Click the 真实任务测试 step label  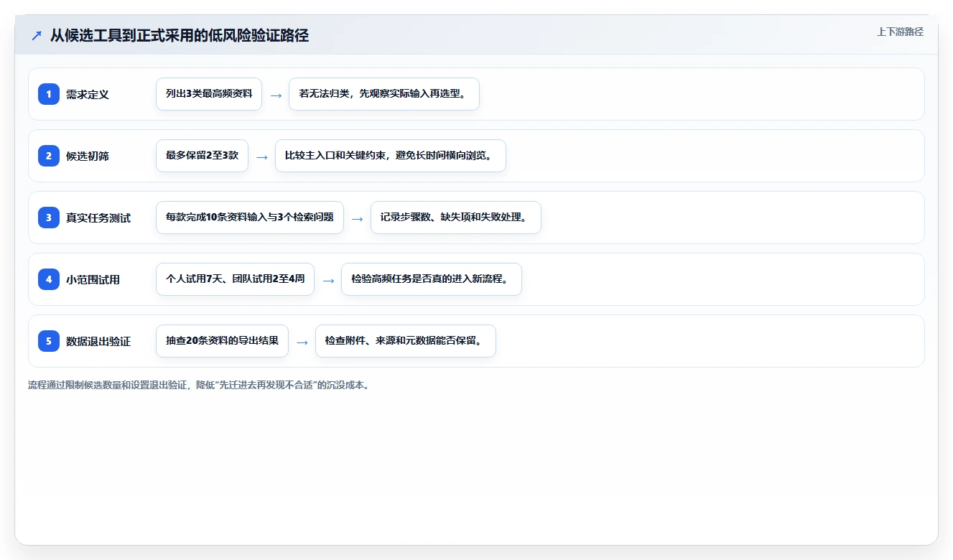98,218
